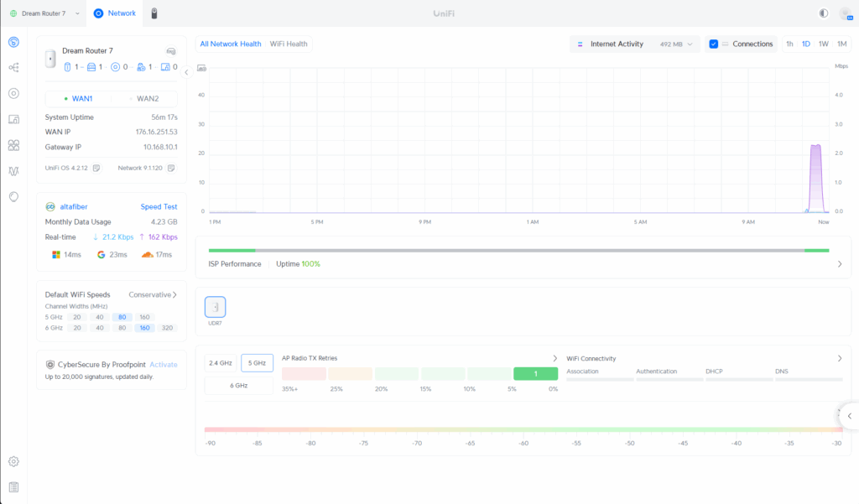
Task: Set time range to 1M
Action: click(842, 44)
